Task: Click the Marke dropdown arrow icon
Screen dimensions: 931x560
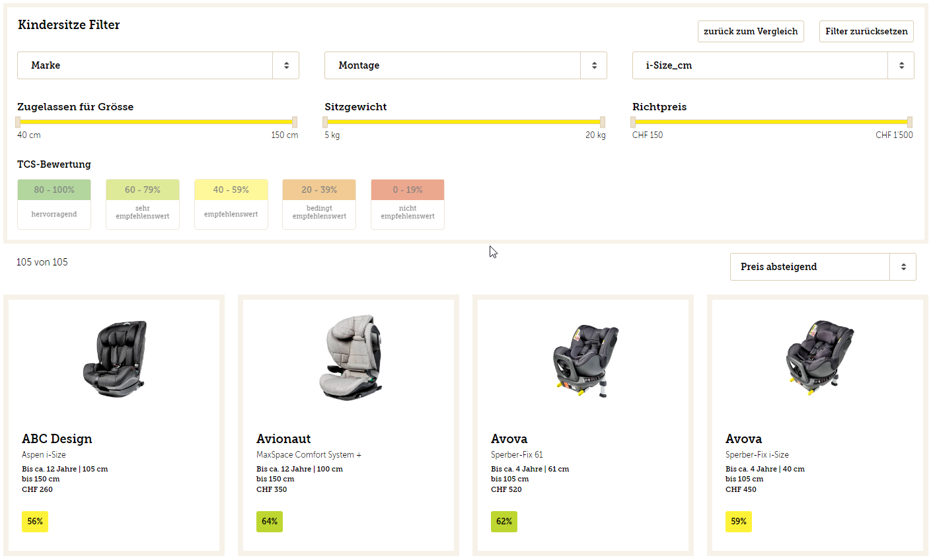Action: pos(286,65)
